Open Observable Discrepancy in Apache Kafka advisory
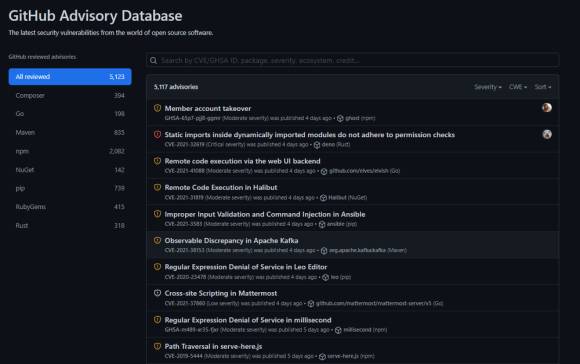The width and height of the screenshot is (580, 364). point(231,240)
